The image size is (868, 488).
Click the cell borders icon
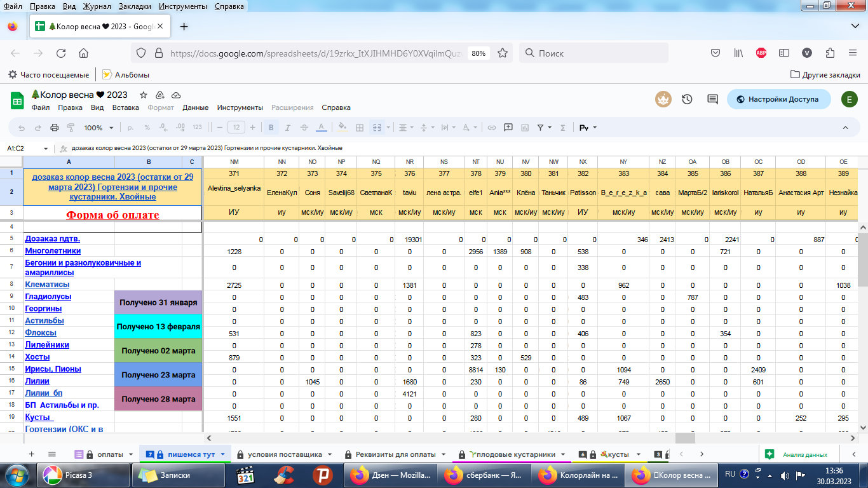coord(360,128)
